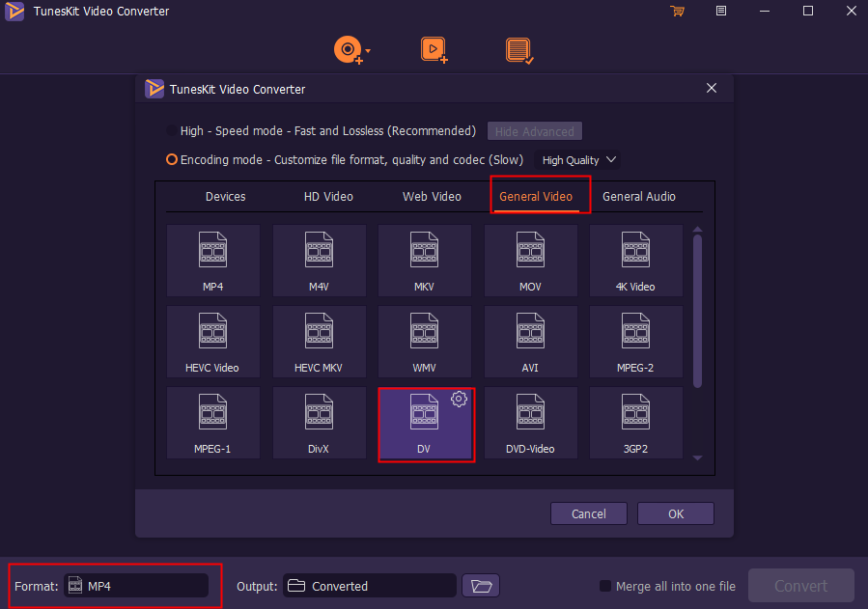Choose the MOV format tile
The width and height of the screenshot is (868, 609).
[x=530, y=261]
